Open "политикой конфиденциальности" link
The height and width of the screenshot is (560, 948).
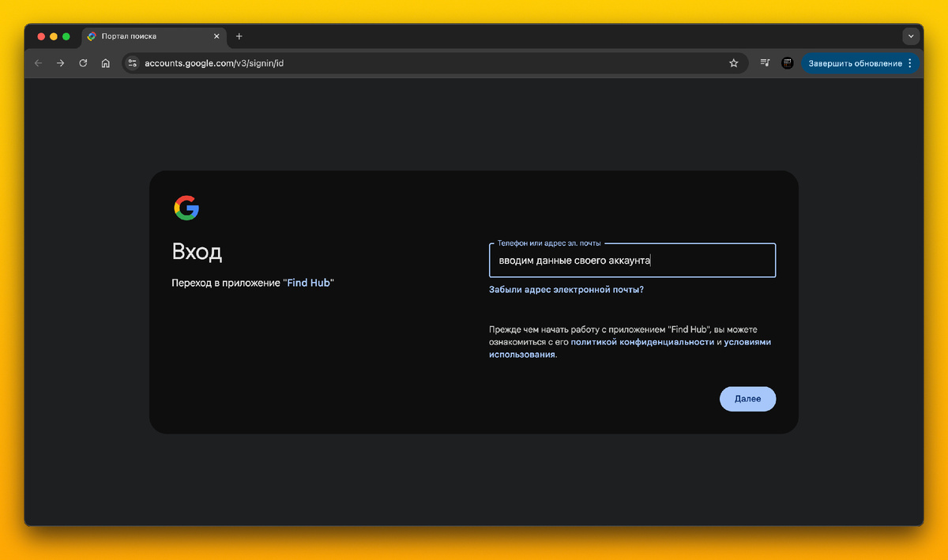[642, 342]
